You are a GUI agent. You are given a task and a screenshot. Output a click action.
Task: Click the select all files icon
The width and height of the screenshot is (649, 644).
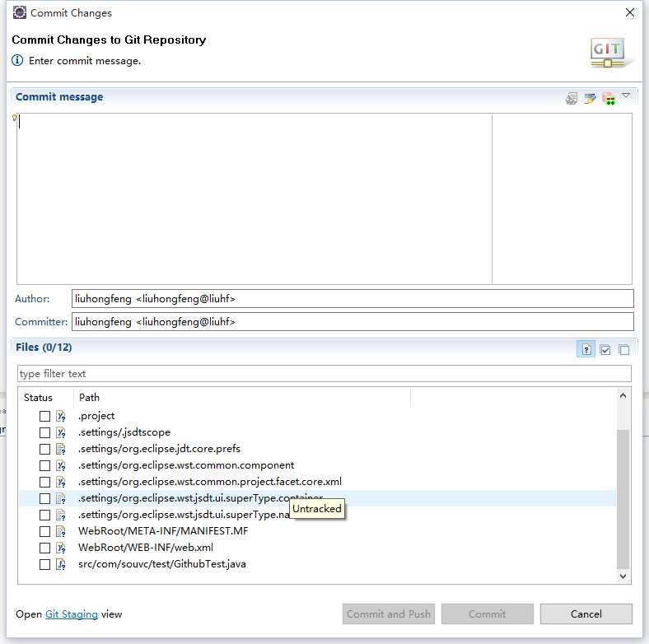tap(605, 350)
